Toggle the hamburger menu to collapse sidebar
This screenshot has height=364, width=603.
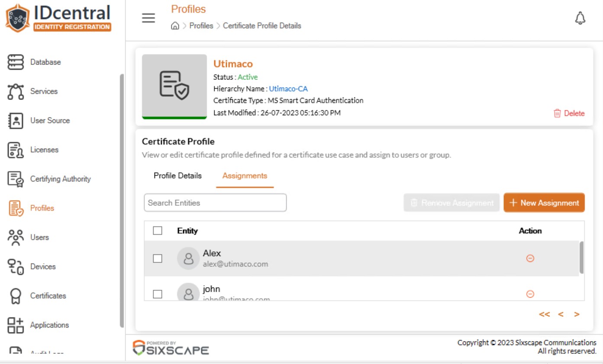coord(148,18)
